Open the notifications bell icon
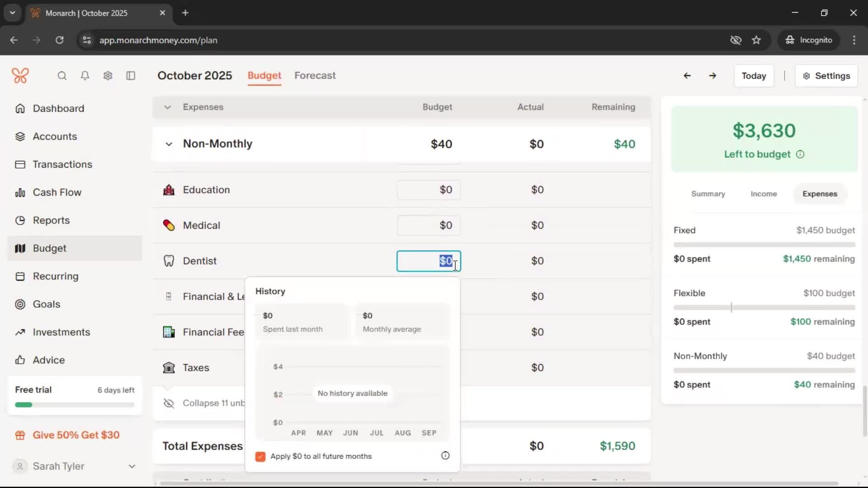Screen dimensions: 868x488 point(85,76)
